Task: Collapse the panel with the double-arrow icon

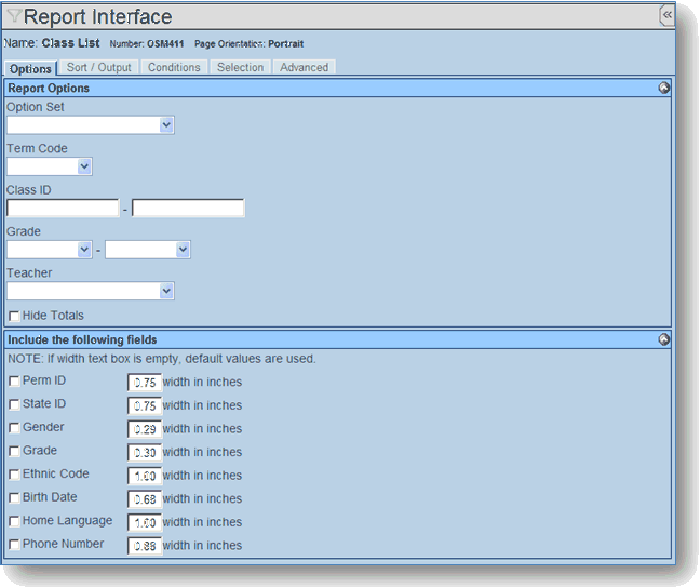Action: coord(667,15)
